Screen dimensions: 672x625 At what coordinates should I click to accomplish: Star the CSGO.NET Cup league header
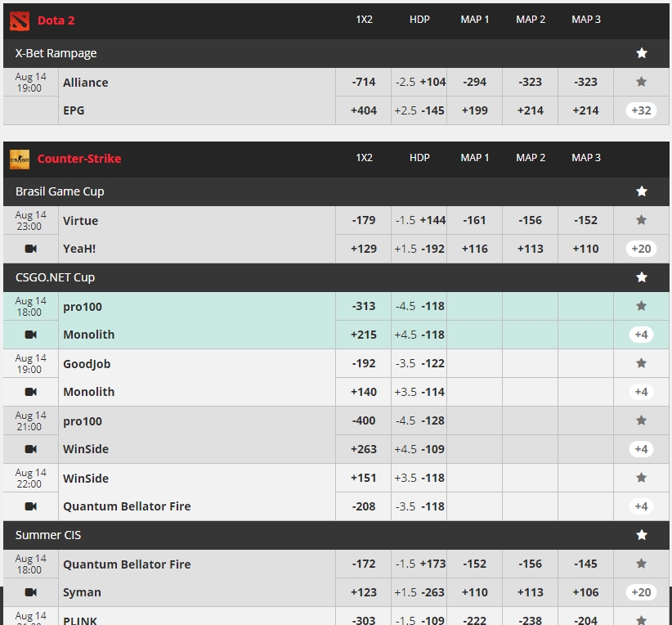click(x=642, y=277)
